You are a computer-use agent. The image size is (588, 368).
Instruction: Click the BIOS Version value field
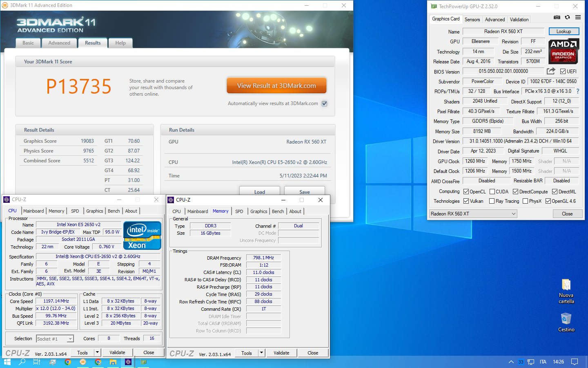tap(503, 71)
